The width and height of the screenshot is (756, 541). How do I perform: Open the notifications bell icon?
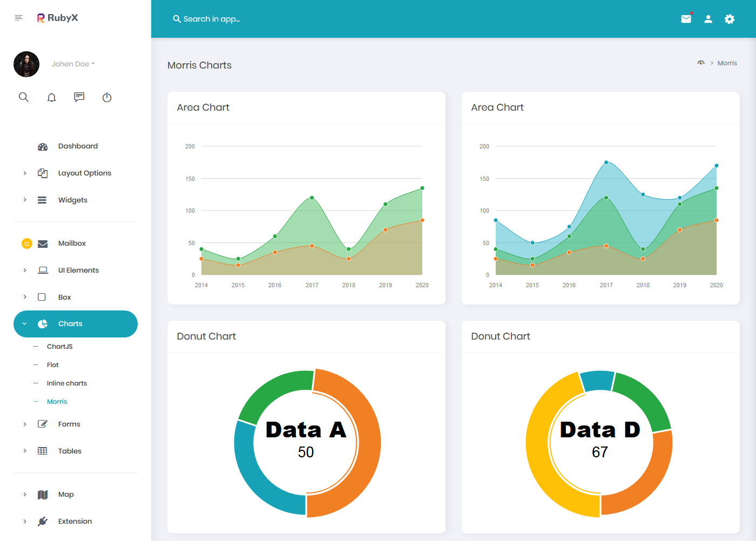(51, 97)
